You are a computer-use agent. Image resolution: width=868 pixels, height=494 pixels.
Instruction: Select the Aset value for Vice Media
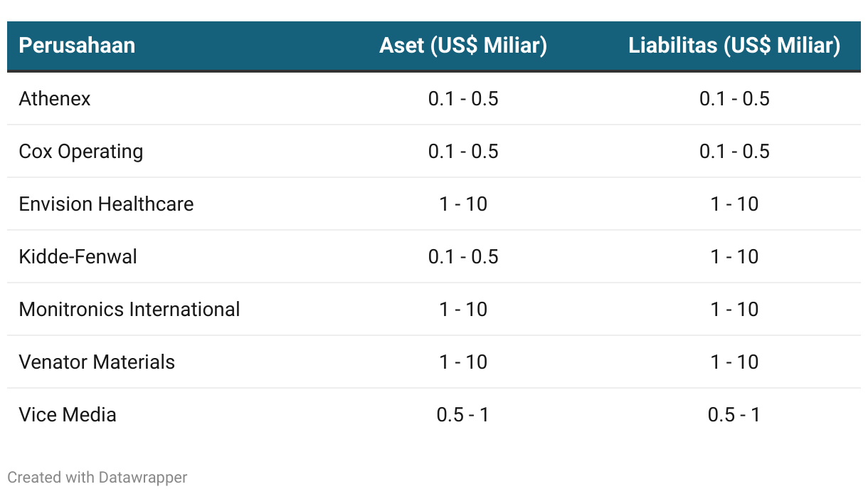coord(463,414)
